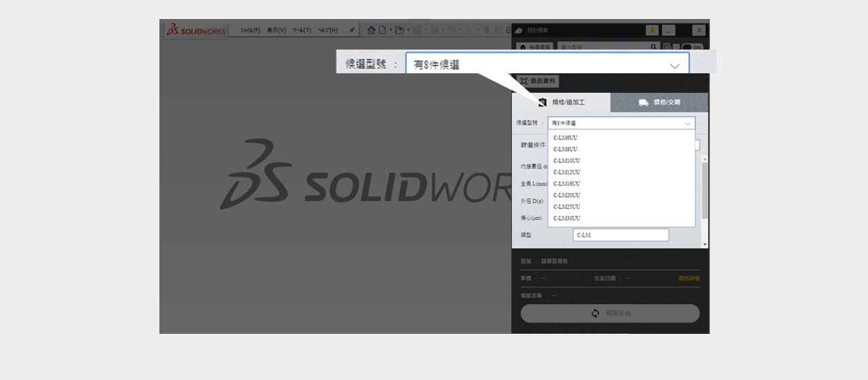The width and height of the screenshot is (868, 380).
Task: Click the New document icon
Action: (x=382, y=30)
